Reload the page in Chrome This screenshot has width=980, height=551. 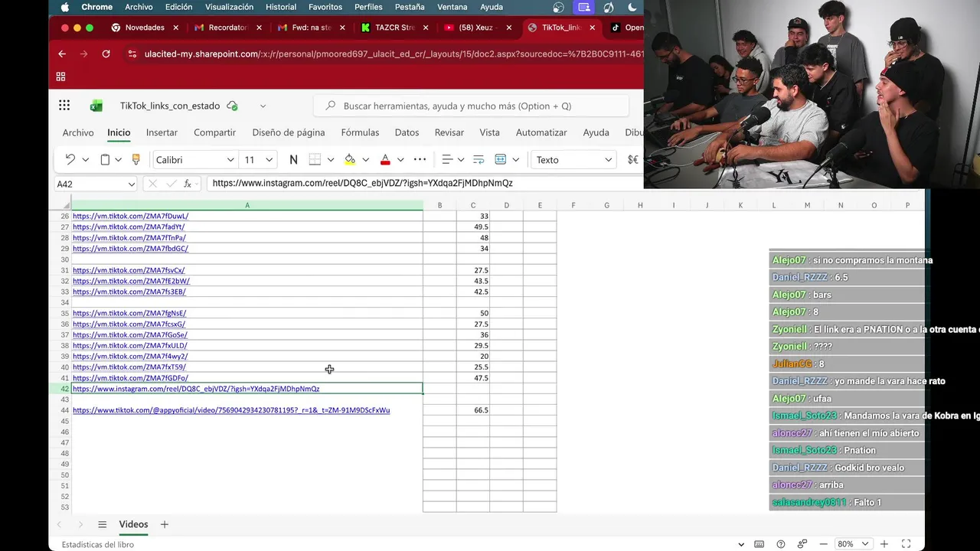(106, 54)
